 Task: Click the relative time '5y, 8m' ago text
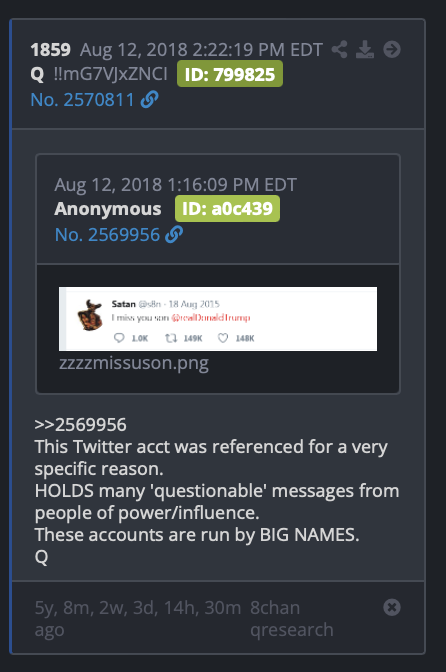click(x=138, y=618)
